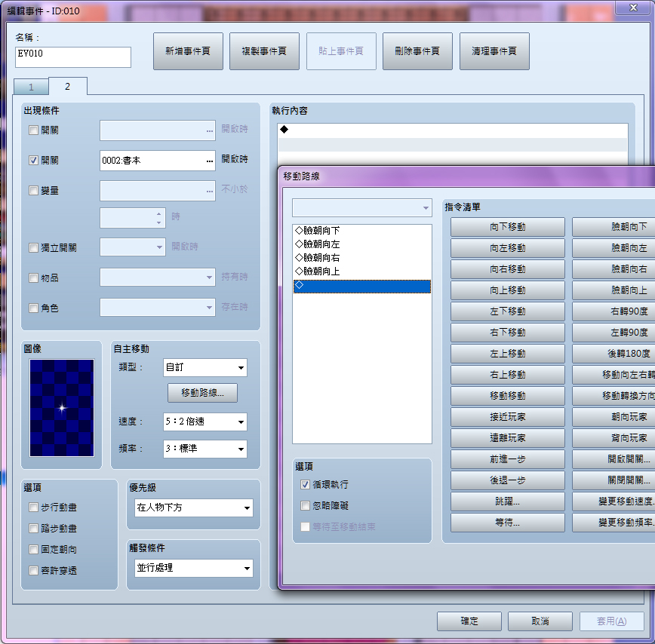
Task: Add the 接近玩家 command
Action: point(508,416)
